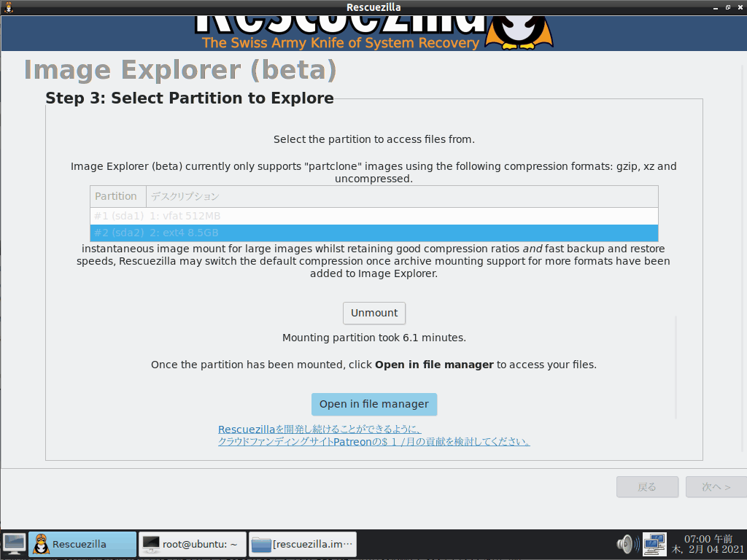Click the Rescuezilla penguin icon in title bar
This screenshot has width=747, height=560.
coord(8,7)
